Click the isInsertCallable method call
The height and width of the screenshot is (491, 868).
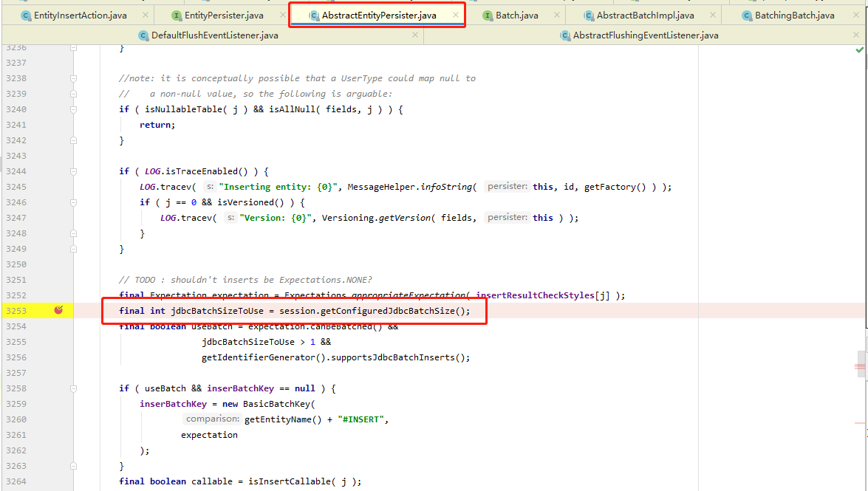pyautogui.click(x=288, y=481)
